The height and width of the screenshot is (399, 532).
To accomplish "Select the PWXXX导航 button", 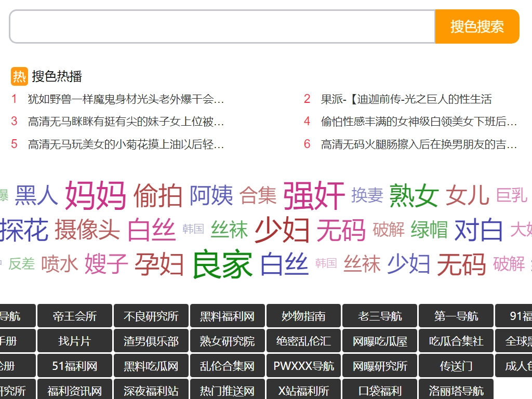I will [x=303, y=366].
